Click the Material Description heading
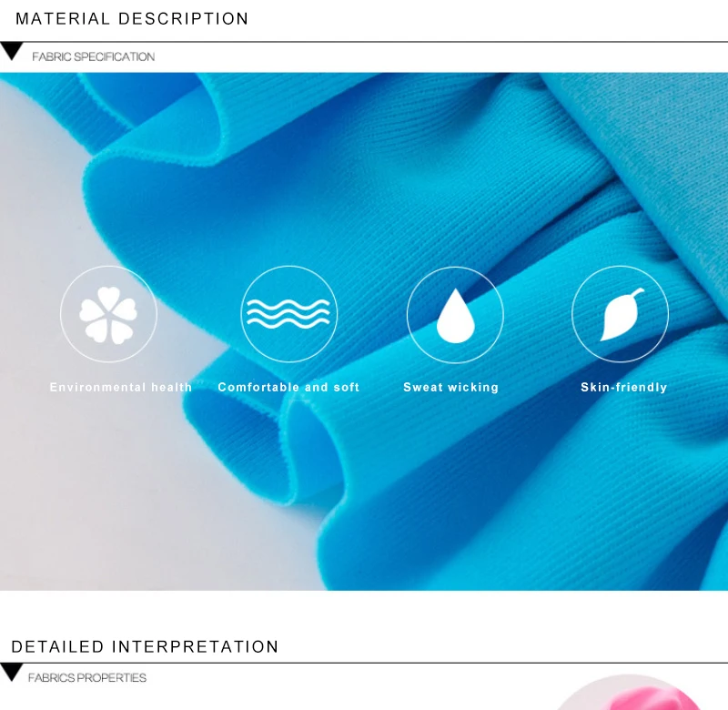The image size is (728, 710). click(x=132, y=19)
